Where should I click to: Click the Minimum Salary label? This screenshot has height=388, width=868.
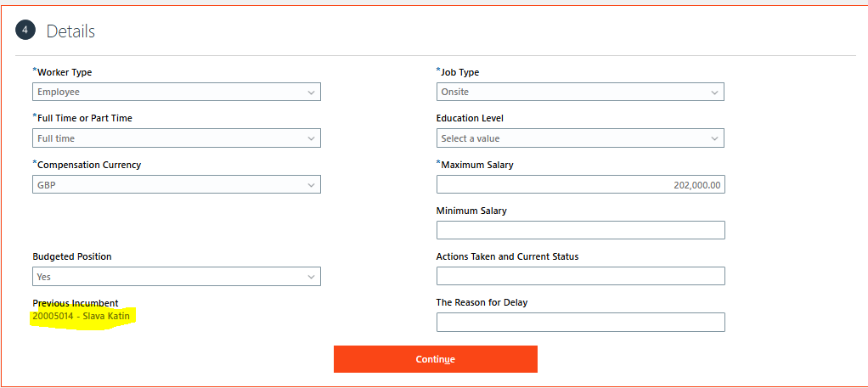(471, 211)
